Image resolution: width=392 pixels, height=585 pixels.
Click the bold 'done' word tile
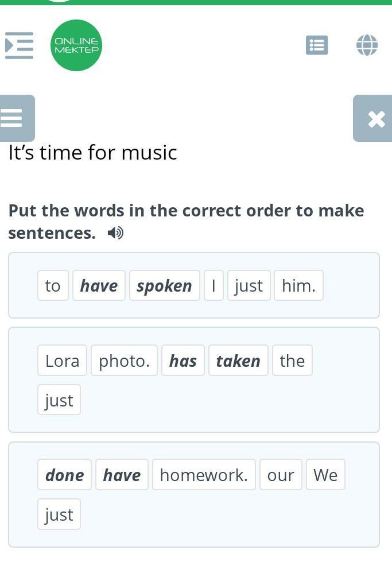point(64,475)
